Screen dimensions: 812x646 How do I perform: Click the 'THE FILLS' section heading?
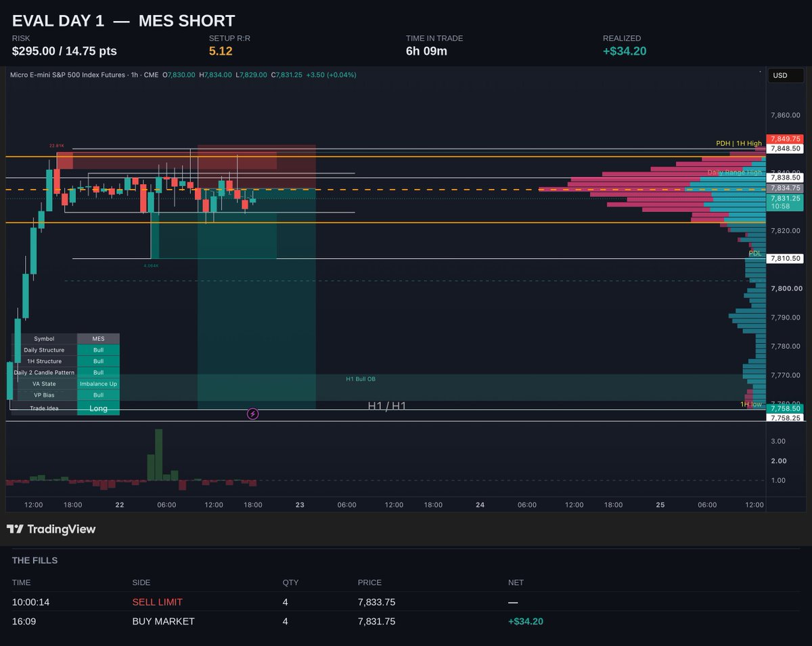35,561
